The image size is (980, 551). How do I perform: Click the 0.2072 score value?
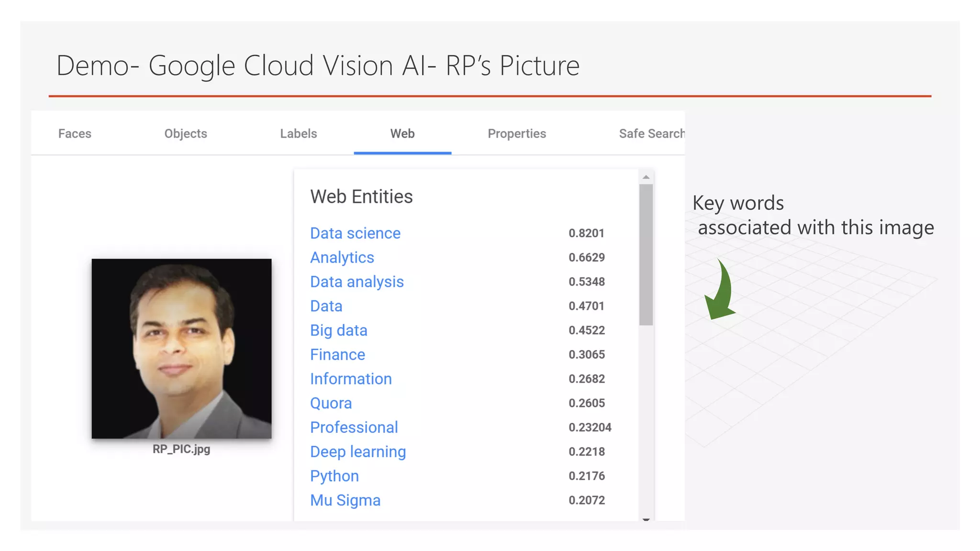pyautogui.click(x=587, y=500)
